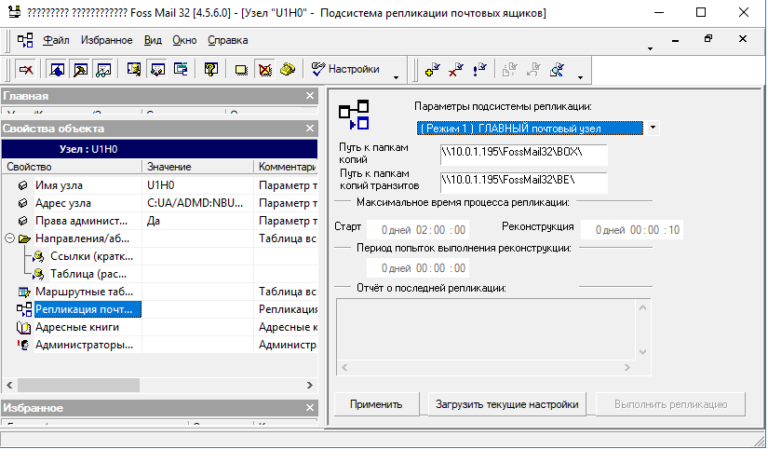
Task: Click the yellow star add icon in right toolbar
Action: click(432, 70)
